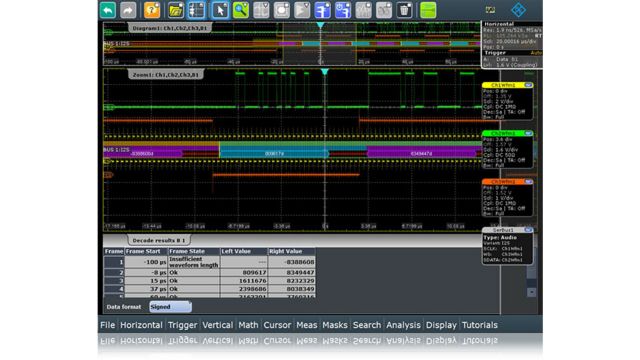Click the Frame State column header
The image size is (640, 360).
point(194,251)
